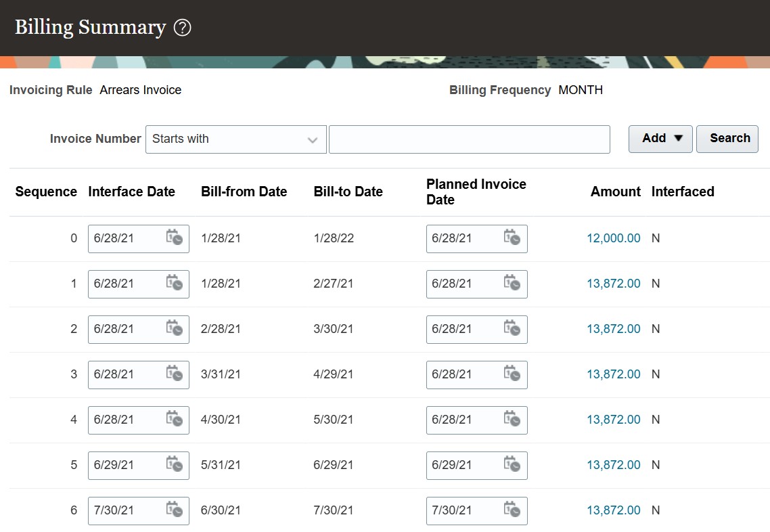This screenshot has height=532, width=770.
Task: Click the 12,000.00 amount link
Action: pyautogui.click(x=613, y=238)
